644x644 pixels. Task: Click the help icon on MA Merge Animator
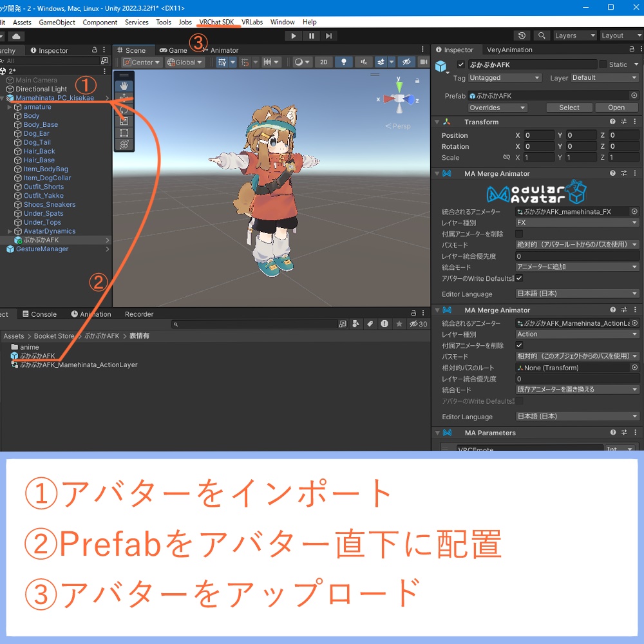pos(611,173)
